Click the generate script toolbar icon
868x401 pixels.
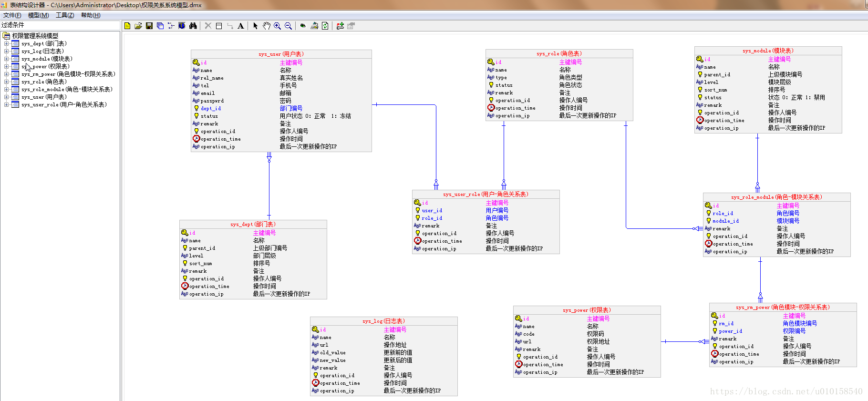(314, 26)
